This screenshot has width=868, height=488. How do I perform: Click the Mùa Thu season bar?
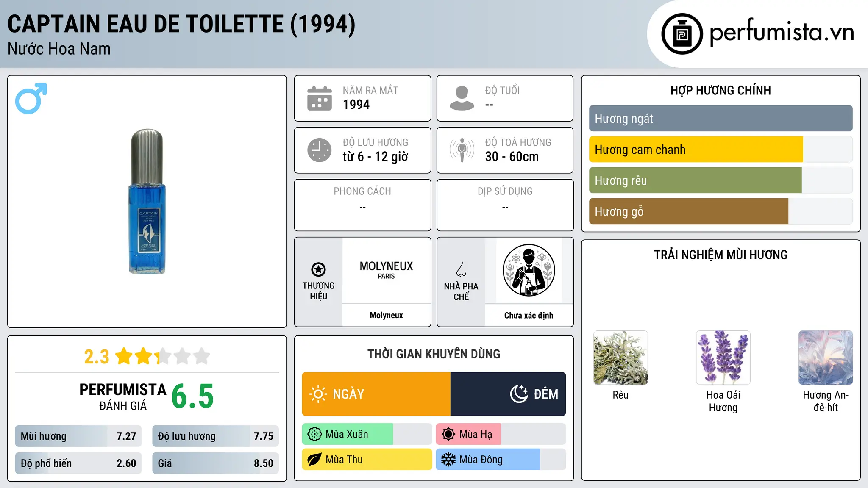tap(367, 460)
